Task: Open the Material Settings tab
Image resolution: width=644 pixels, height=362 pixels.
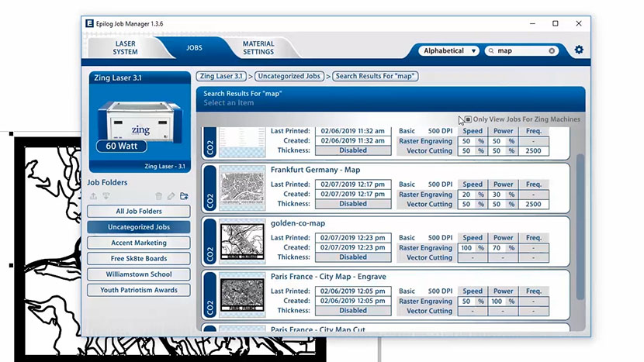Action: (x=258, y=48)
